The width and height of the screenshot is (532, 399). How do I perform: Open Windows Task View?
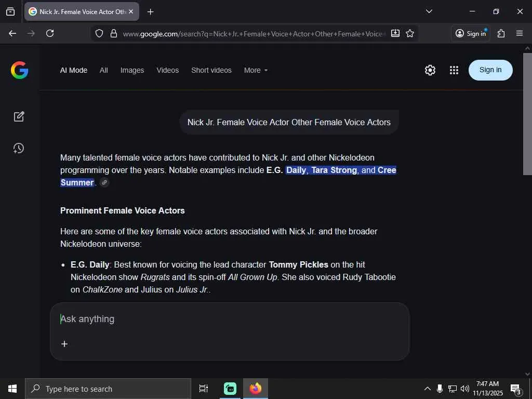coord(204,389)
